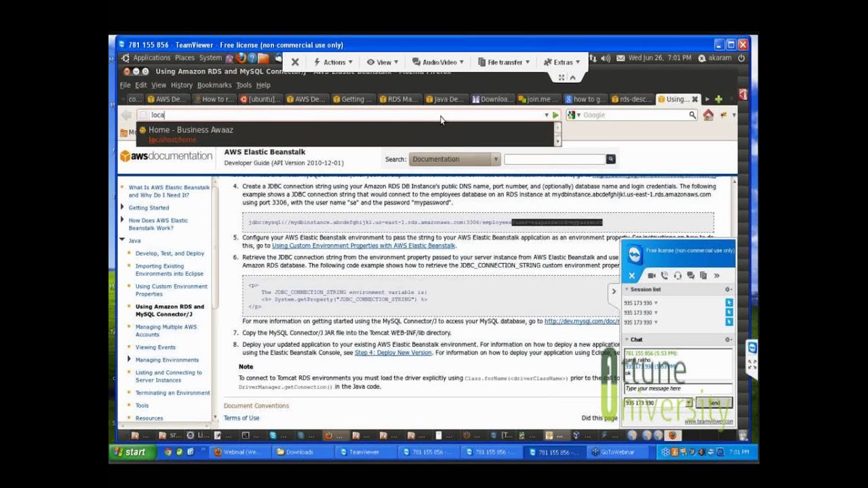Click Send button in TeamViewer chat

[714, 403]
